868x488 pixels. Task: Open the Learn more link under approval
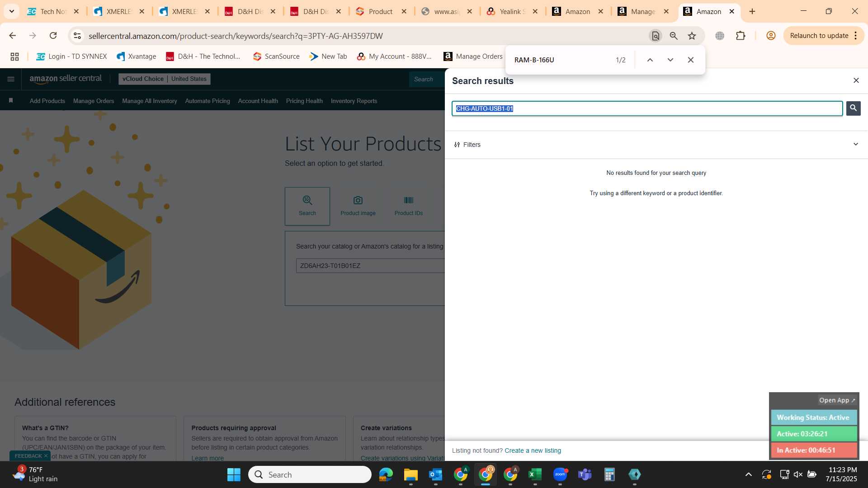(208, 458)
